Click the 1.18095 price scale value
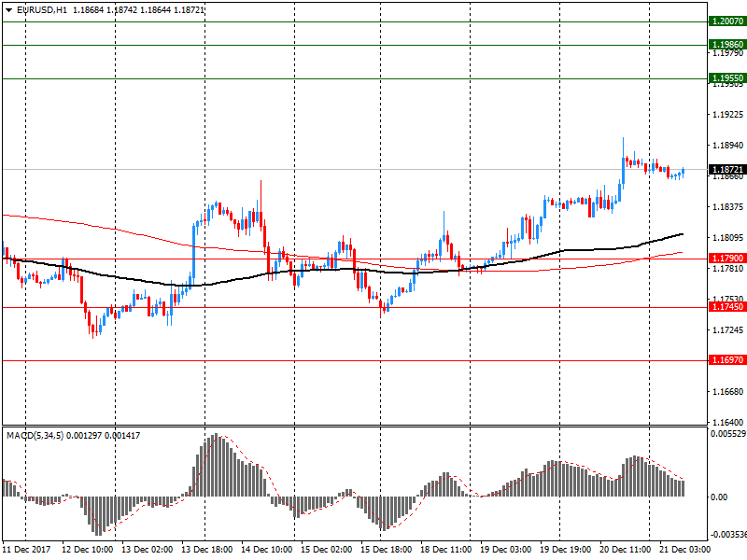The height and width of the screenshot is (560, 747). click(727, 238)
